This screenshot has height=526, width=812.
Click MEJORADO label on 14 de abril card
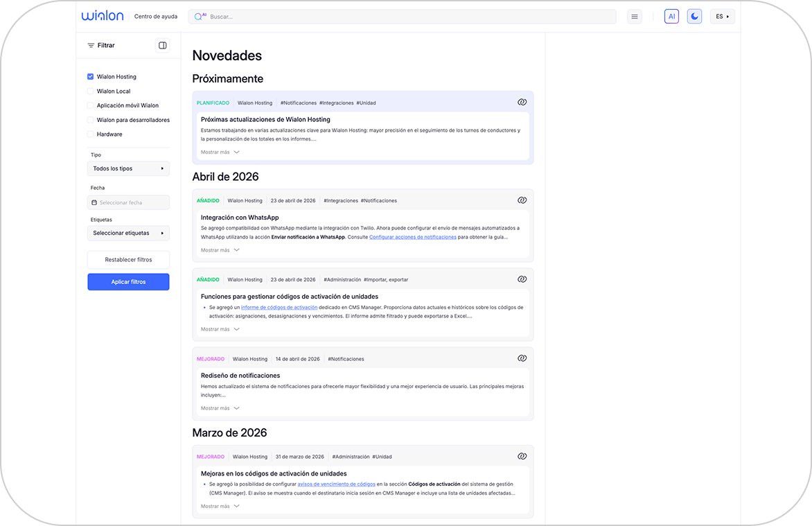click(x=210, y=359)
